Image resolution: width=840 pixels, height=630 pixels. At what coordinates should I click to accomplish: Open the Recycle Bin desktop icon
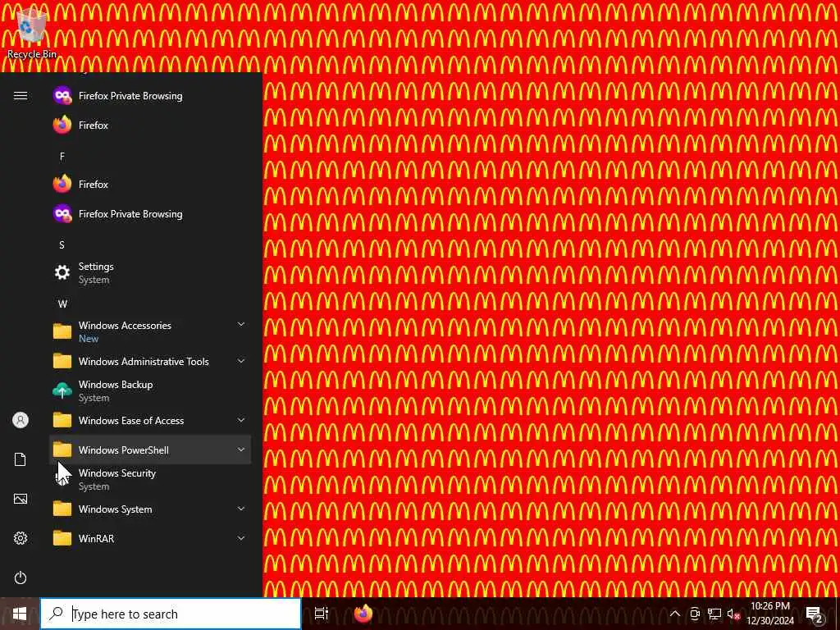31,33
